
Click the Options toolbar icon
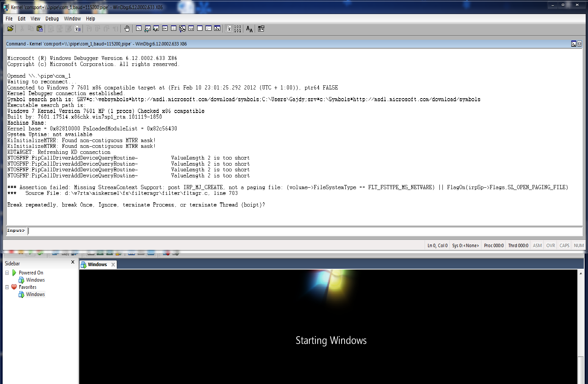(261, 28)
